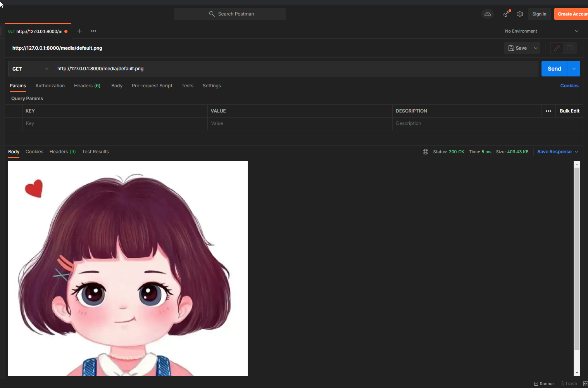This screenshot has height=388, width=588.
Task: Open the request Body tab
Action: coord(117,86)
